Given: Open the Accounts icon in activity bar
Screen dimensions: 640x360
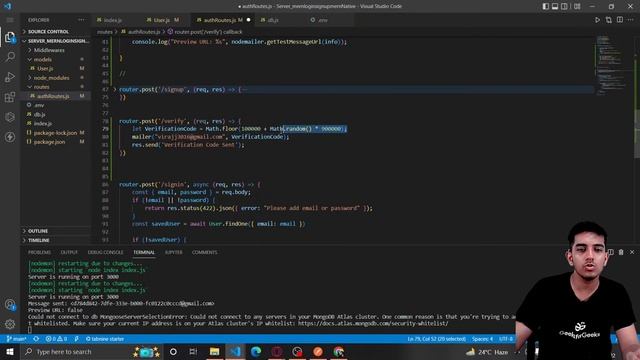Looking at the screenshot, I should (x=10, y=304).
